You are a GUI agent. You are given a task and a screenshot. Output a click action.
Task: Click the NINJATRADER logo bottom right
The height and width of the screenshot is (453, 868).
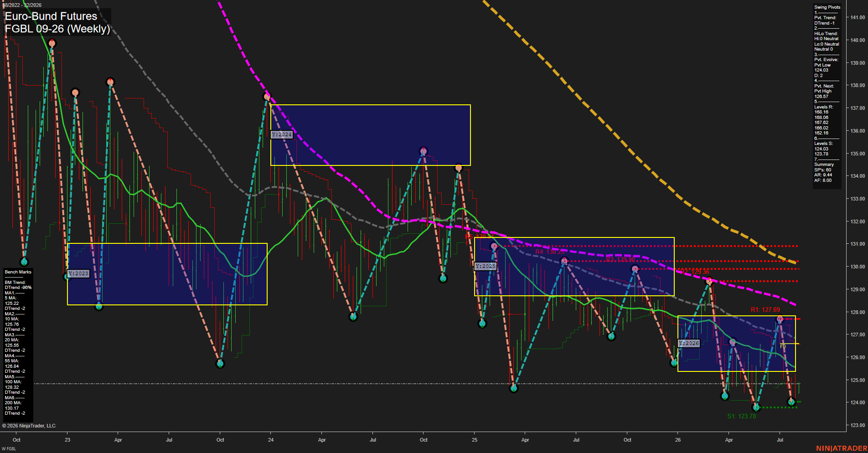842,448
